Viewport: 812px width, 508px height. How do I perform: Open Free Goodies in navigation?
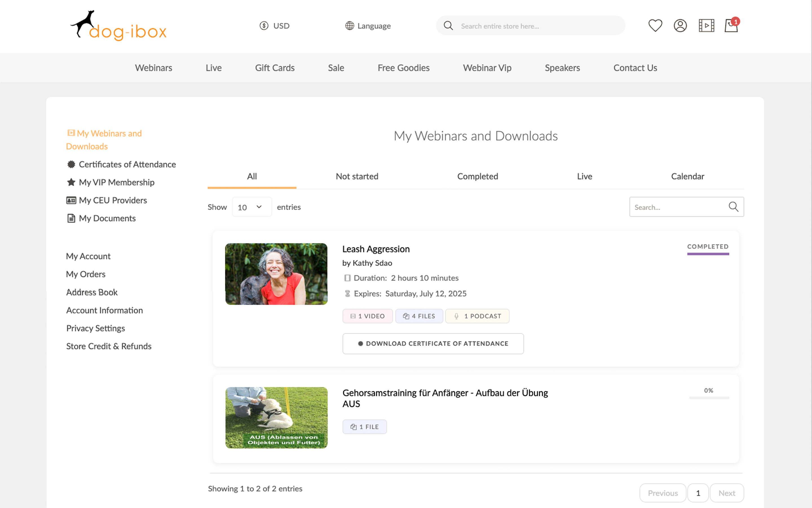coord(403,68)
